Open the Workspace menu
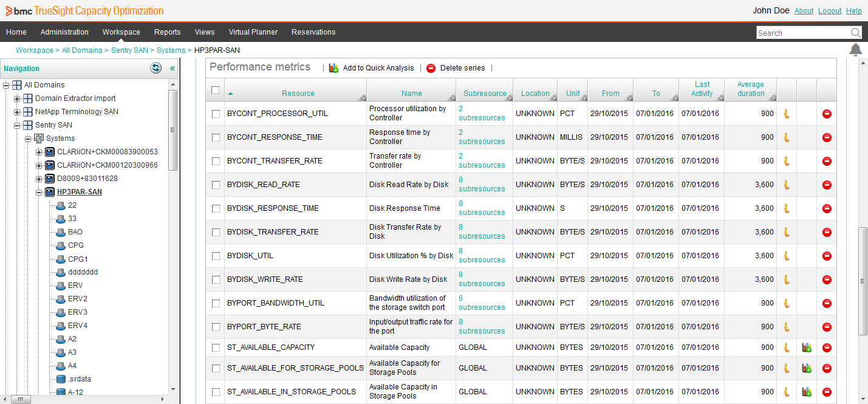The height and width of the screenshot is (404, 868). coord(121,32)
